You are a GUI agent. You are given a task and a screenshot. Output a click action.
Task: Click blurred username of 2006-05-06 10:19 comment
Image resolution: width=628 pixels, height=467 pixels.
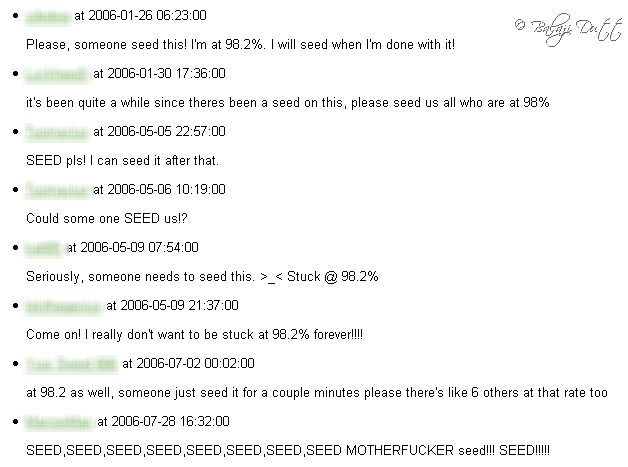pyautogui.click(x=56, y=191)
